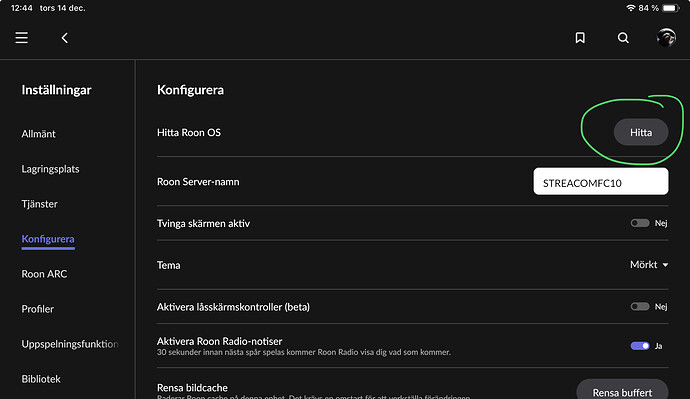Open the bookmarks icon

(580, 38)
